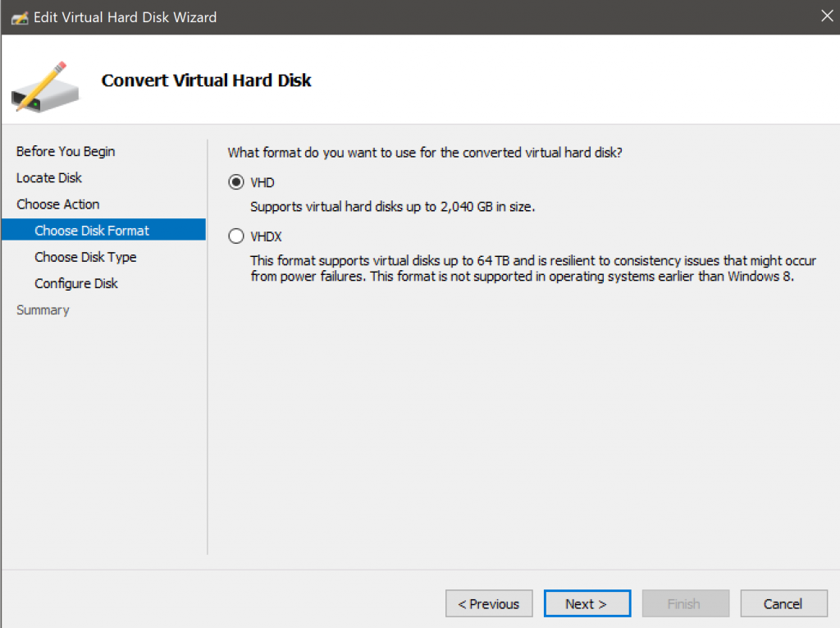Click the wizard title bar icon
Viewport: 840px width, 628px height.
click(x=20, y=18)
